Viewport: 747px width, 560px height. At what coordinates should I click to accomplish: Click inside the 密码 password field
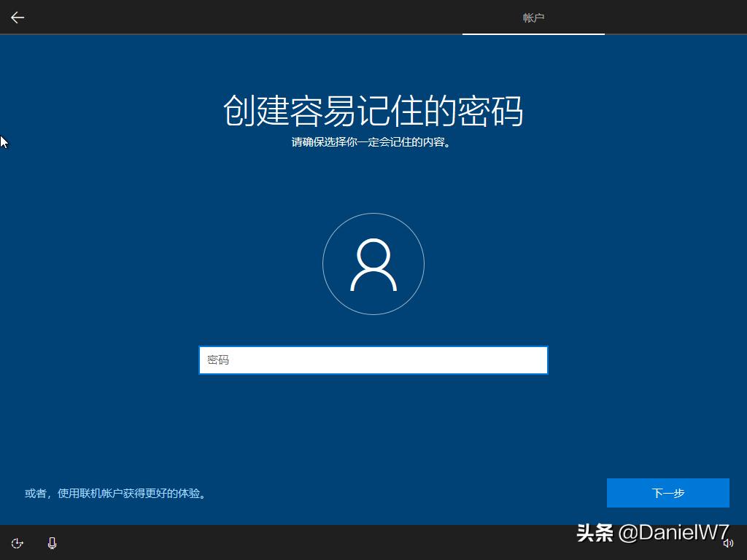(x=373, y=359)
